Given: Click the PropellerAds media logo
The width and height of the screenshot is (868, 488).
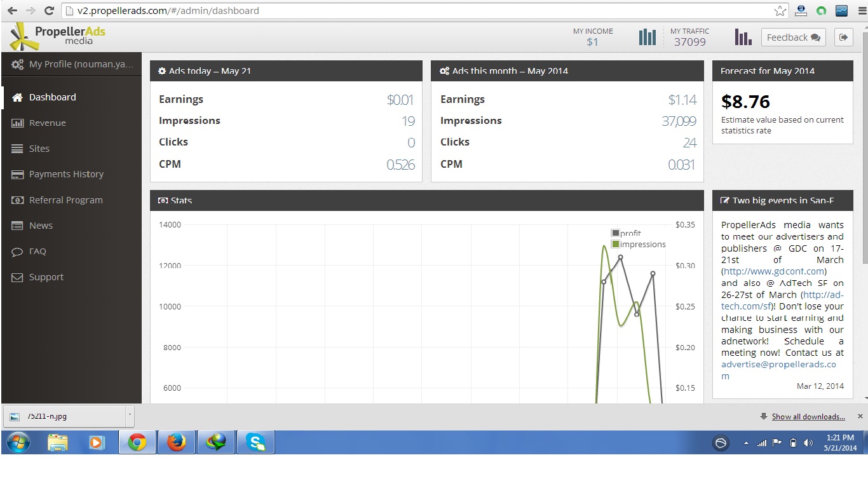Looking at the screenshot, I should point(58,36).
